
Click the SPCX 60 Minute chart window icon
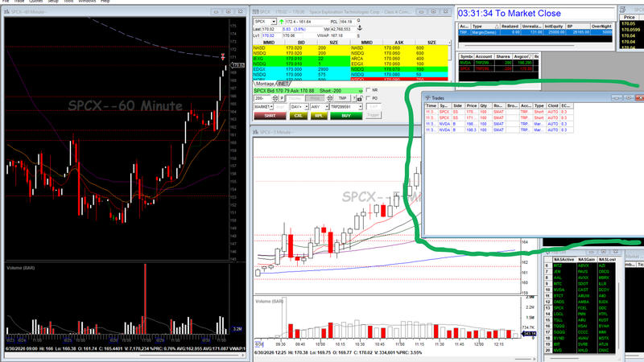[x=7, y=11]
